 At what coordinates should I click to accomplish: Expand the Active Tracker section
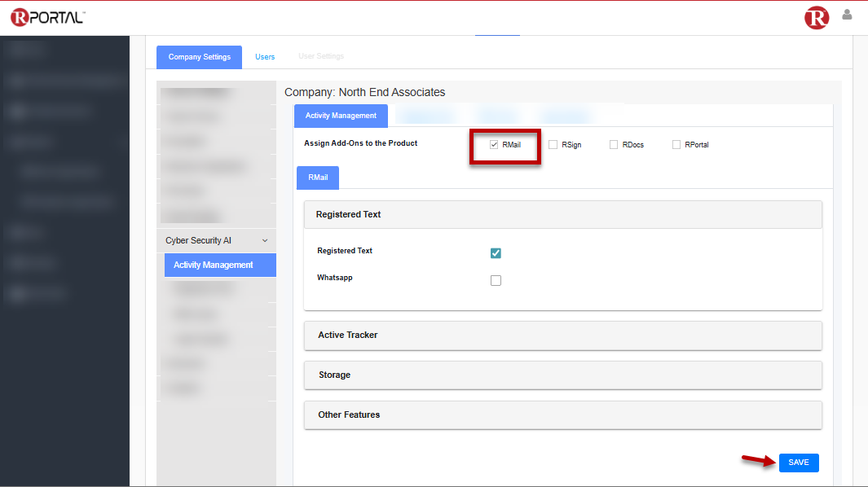click(x=562, y=335)
